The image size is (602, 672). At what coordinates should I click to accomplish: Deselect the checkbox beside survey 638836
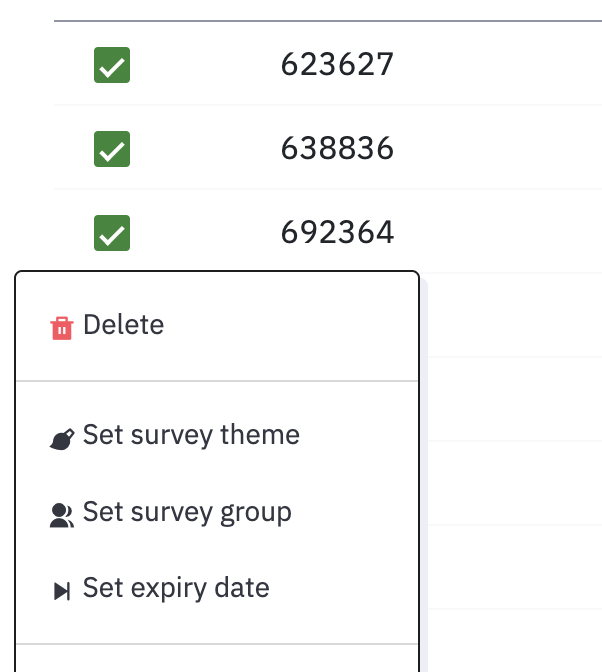click(112, 149)
